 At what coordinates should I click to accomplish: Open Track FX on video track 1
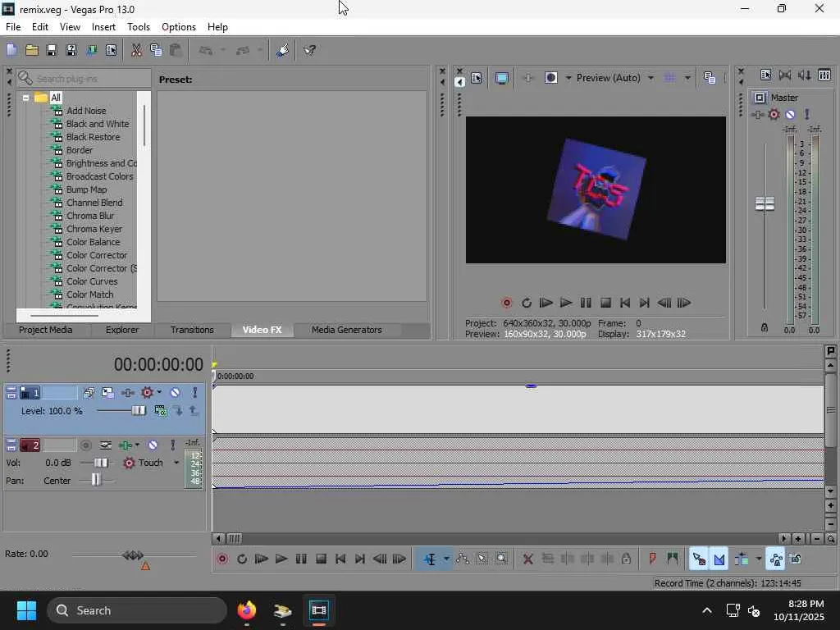[127, 393]
